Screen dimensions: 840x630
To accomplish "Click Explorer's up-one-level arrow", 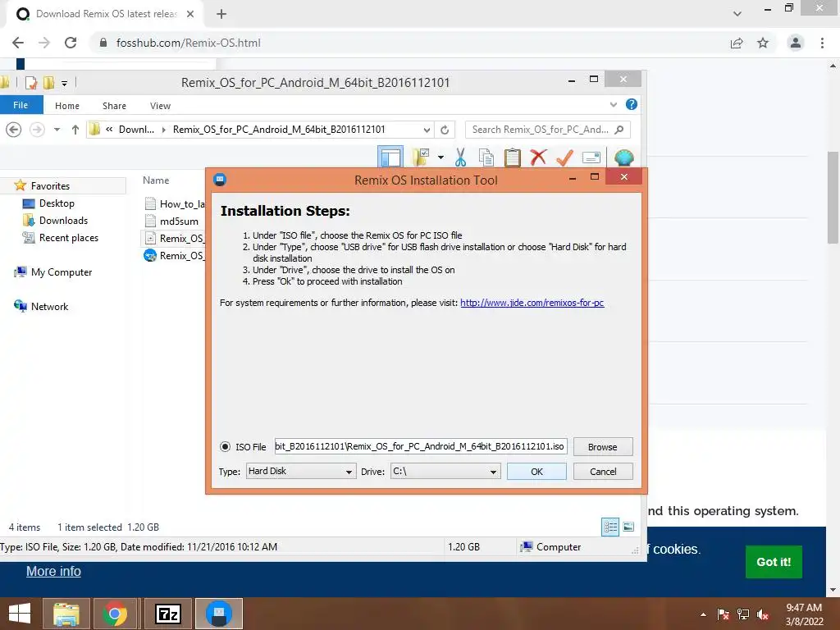I will 75,130.
